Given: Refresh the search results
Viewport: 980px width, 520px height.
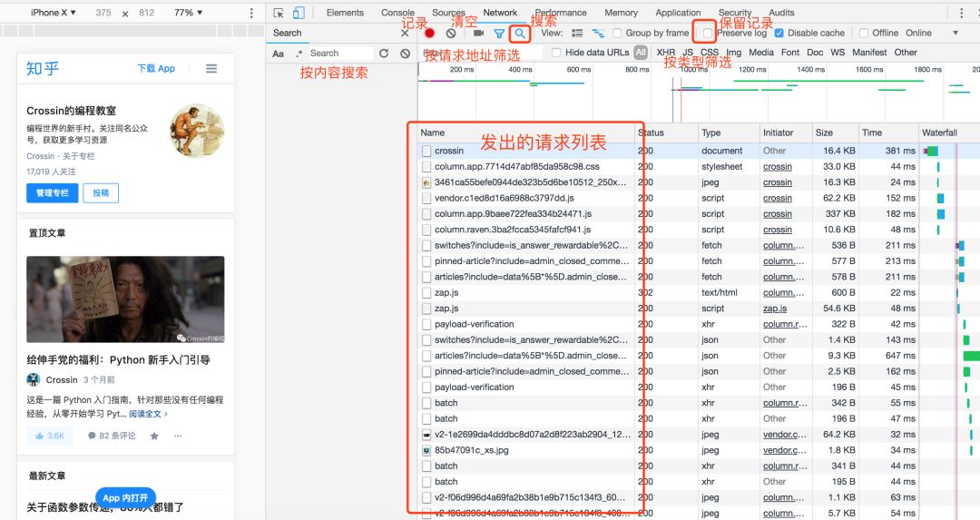Looking at the screenshot, I should tap(384, 54).
